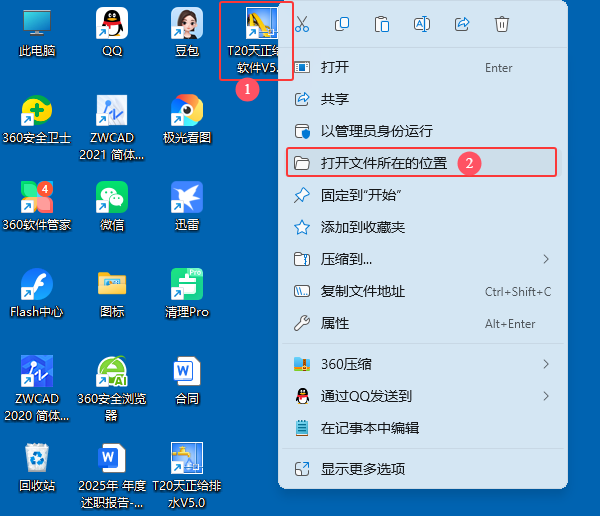This screenshot has width=600, height=516.
Task: Click the Delete trash icon
Action: (x=502, y=24)
